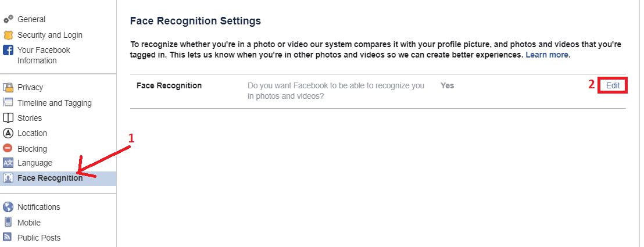Click the Public Posts feed icon

coord(8,237)
